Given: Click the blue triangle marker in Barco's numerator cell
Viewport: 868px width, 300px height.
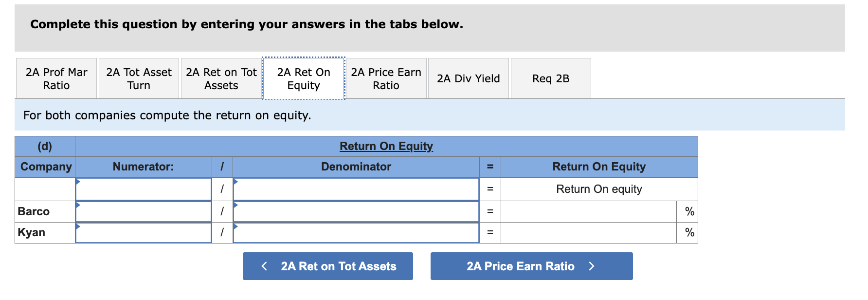Looking at the screenshot, I should click(78, 206).
